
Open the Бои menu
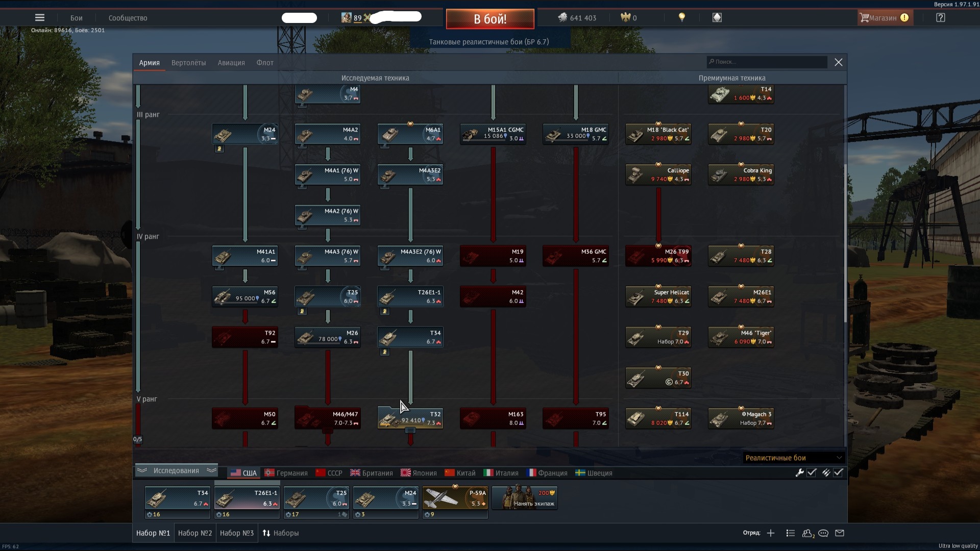click(77, 18)
